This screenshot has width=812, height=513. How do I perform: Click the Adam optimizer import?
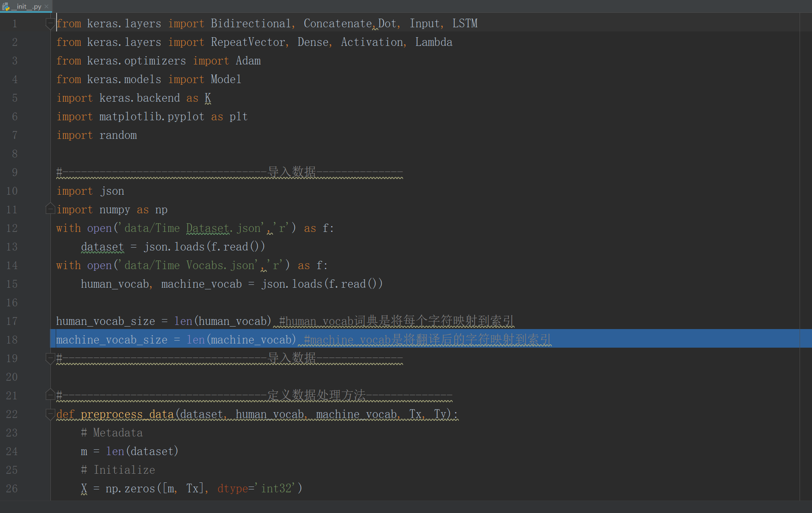[x=248, y=61]
